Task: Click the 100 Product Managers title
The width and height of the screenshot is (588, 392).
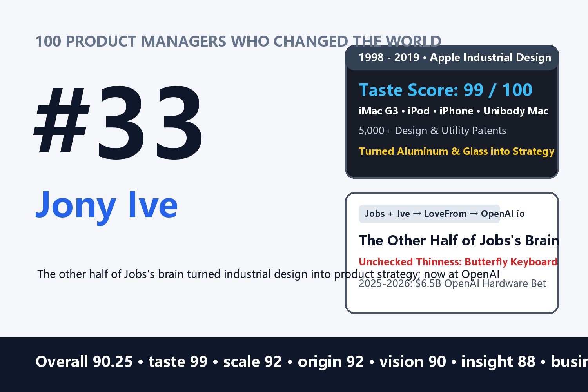Action: coord(238,41)
